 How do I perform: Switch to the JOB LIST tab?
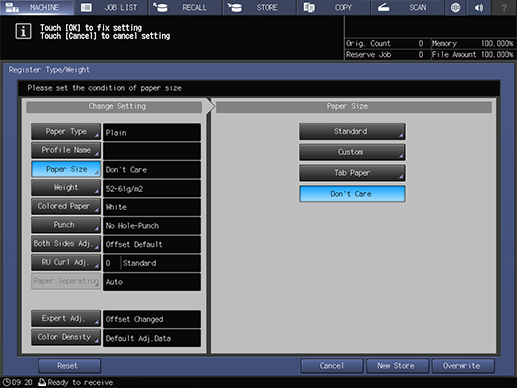111,7
